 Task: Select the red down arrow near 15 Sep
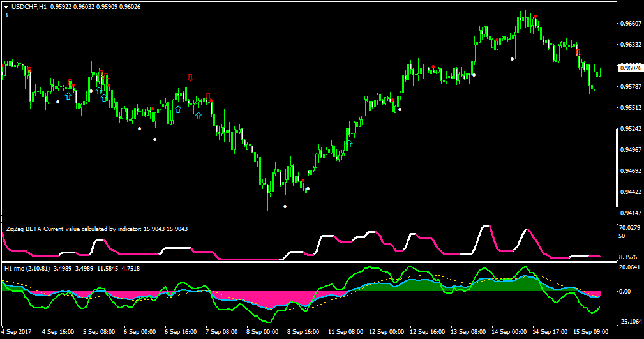coord(578,52)
